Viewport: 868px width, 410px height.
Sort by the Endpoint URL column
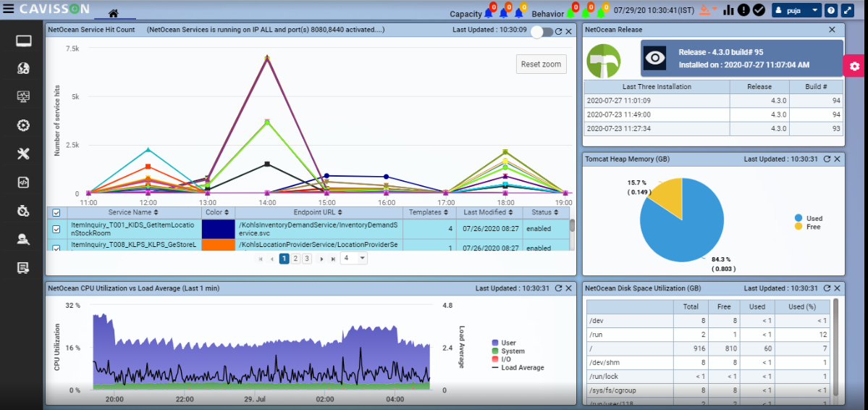(319, 212)
